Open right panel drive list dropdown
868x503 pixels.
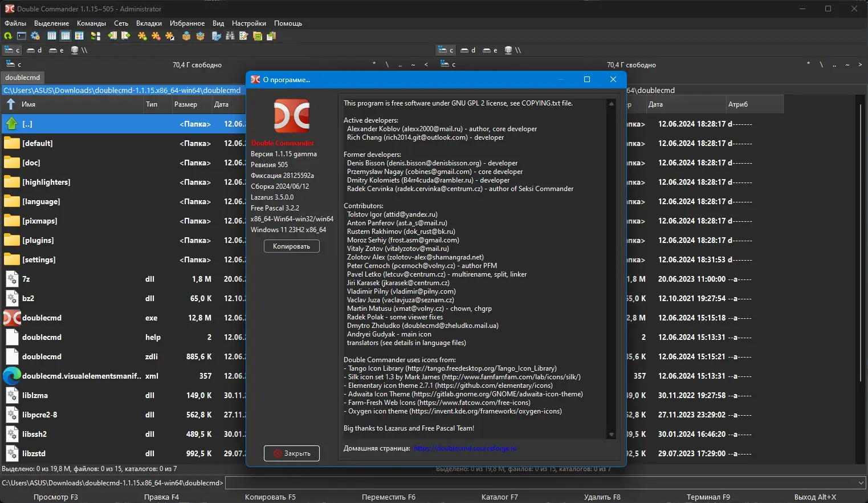click(448, 64)
